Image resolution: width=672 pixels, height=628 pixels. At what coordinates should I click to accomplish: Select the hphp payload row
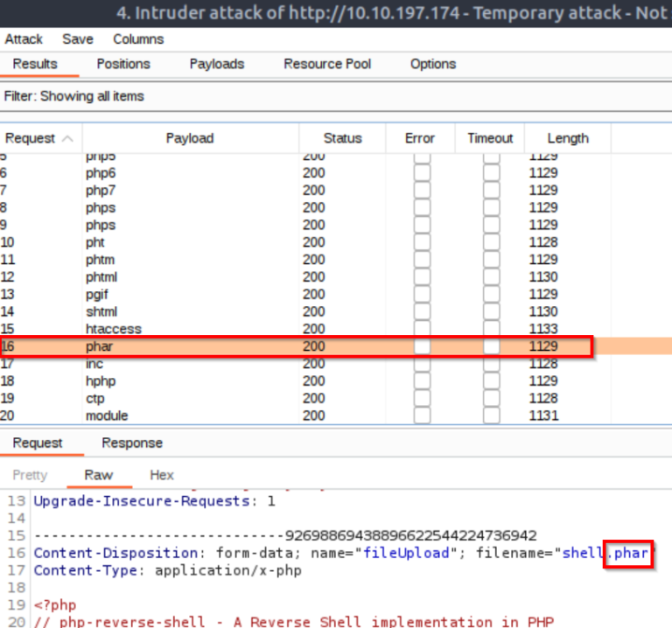[336, 381]
